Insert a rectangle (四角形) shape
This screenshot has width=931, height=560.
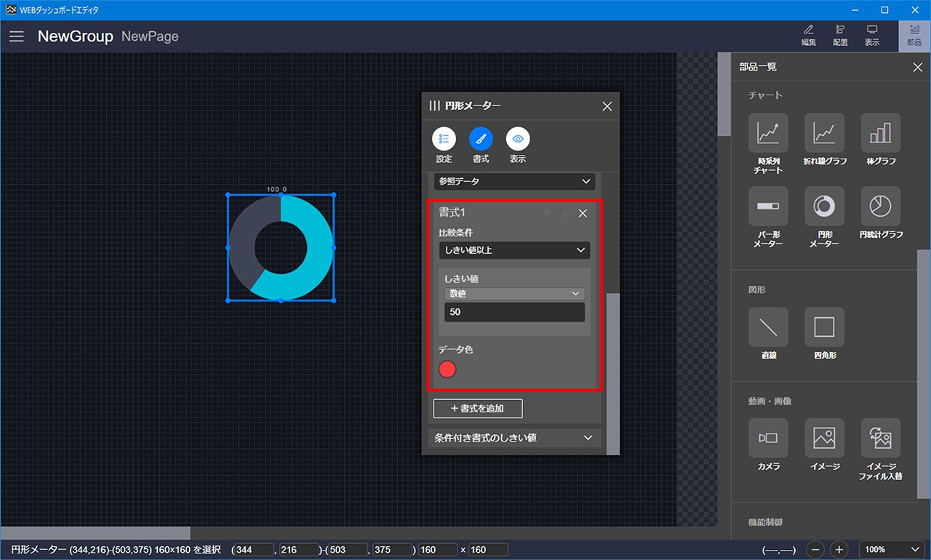824,327
